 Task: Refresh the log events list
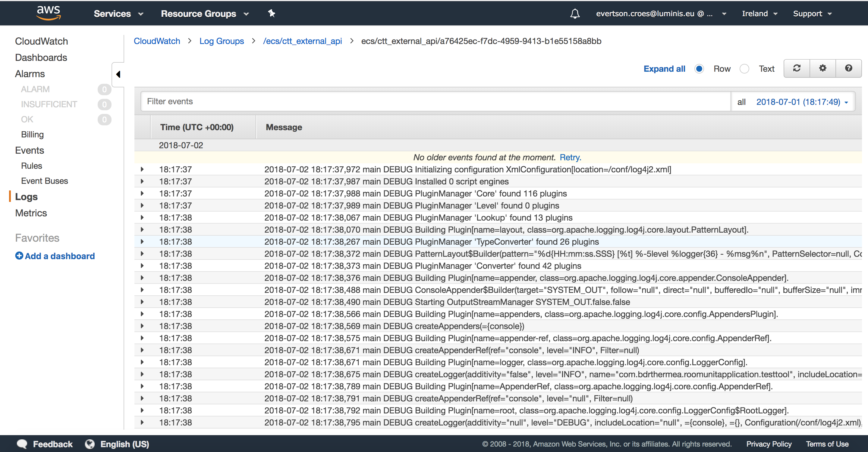click(797, 68)
